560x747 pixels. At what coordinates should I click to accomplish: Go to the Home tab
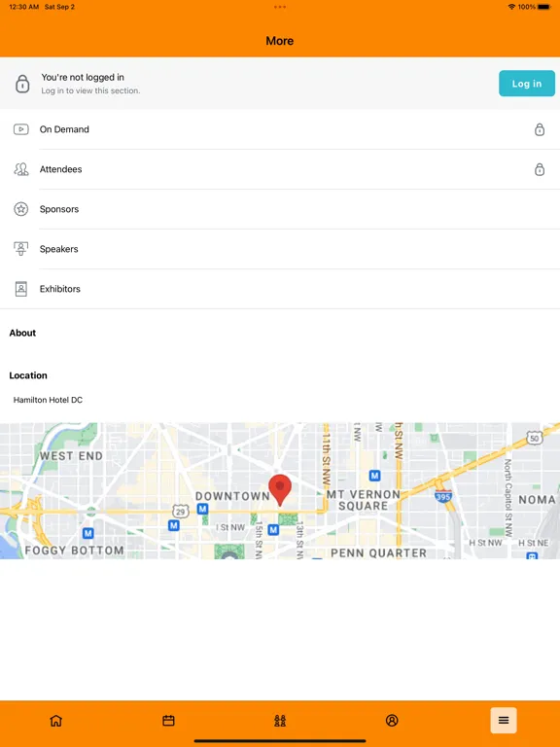click(x=56, y=721)
